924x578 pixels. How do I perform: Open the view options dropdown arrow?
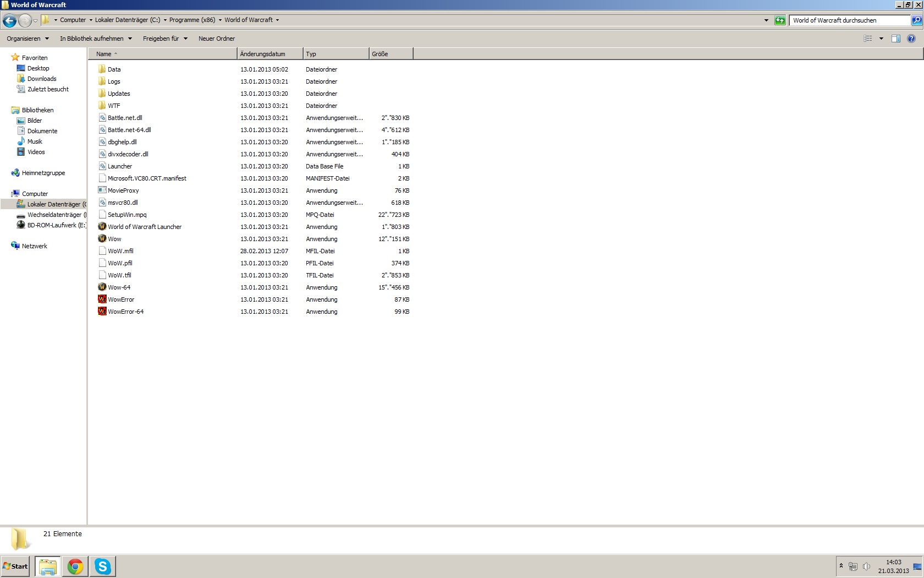(881, 39)
